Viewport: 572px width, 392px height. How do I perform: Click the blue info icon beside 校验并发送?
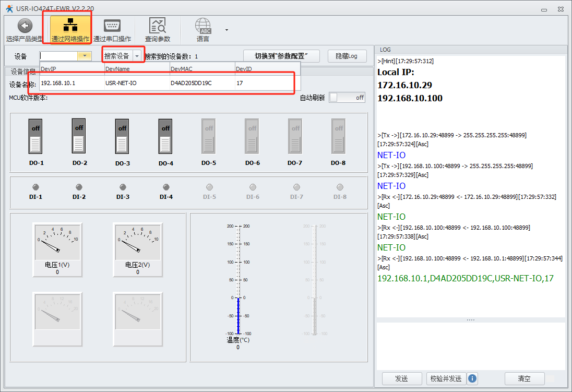472,378
